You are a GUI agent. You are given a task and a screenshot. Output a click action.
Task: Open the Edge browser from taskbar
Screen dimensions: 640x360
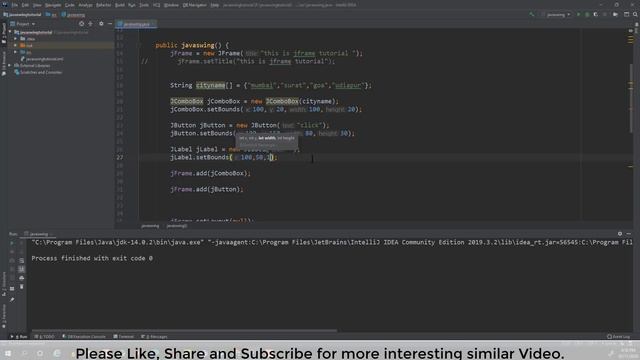coord(57,353)
